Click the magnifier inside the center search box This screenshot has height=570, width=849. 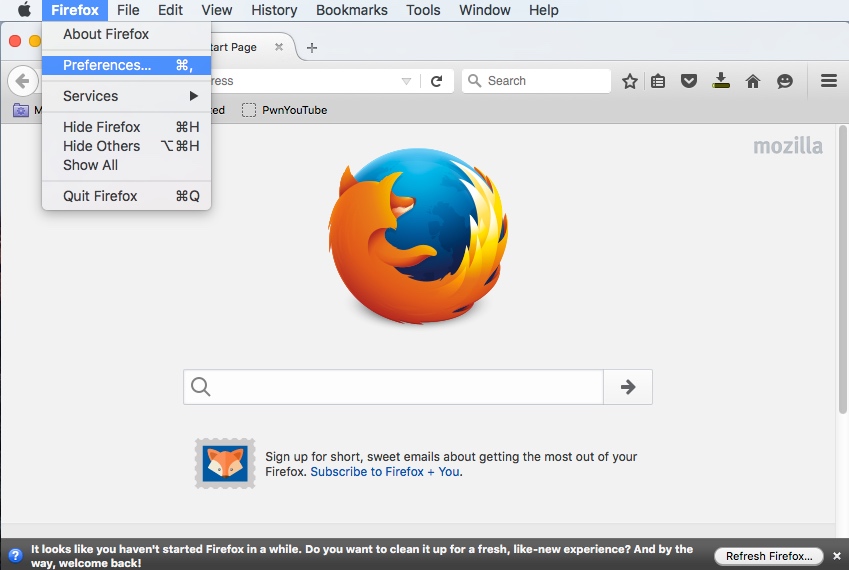200,386
